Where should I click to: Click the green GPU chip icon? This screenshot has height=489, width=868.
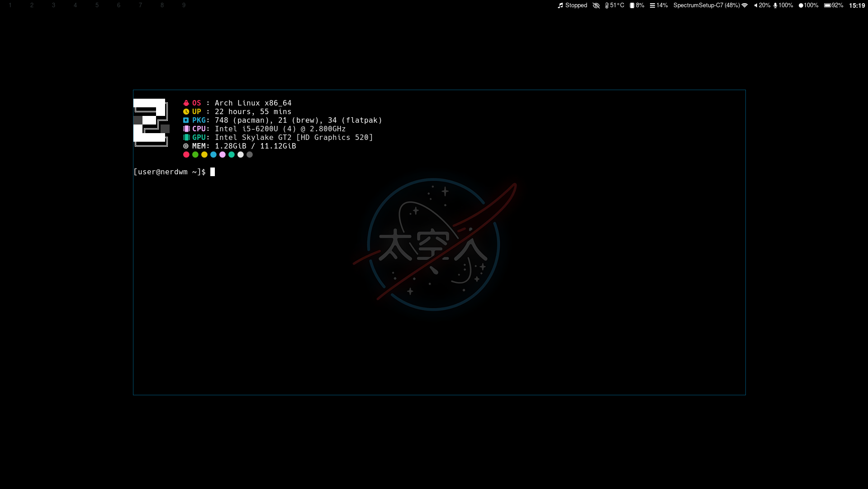[x=186, y=138]
